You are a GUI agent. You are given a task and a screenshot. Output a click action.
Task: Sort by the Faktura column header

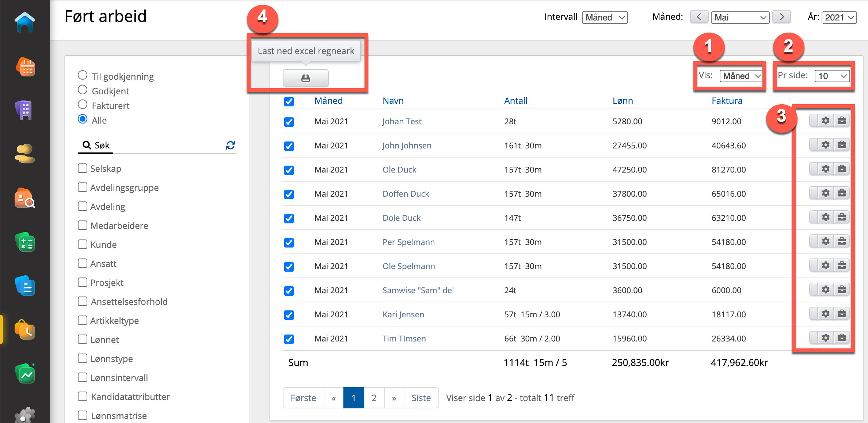[727, 101]
